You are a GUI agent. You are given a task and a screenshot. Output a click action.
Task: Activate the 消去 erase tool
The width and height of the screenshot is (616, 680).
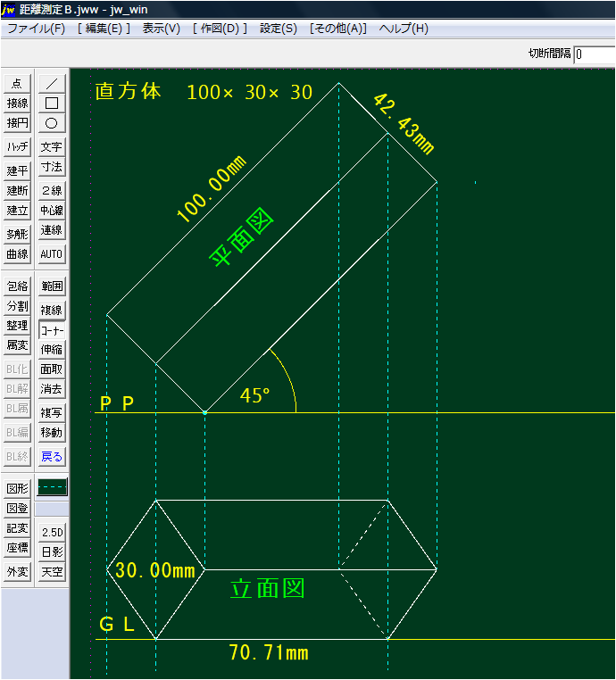52,389
